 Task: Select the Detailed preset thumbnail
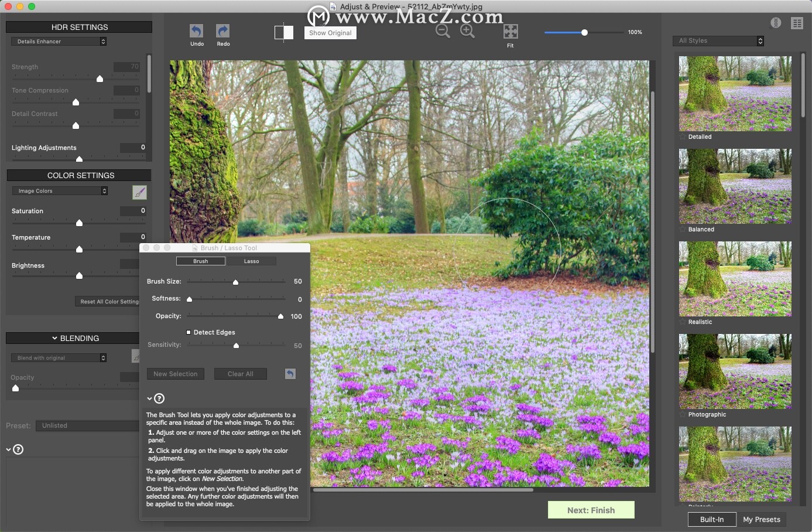735,94
